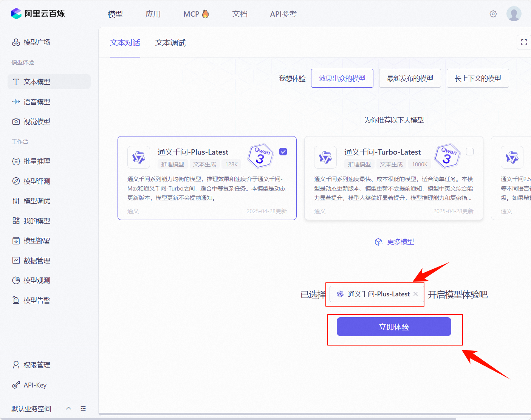Expand the 默认业务空间 workspace chevron
This screenshot has width=531, height=420.
pos(68,408)
